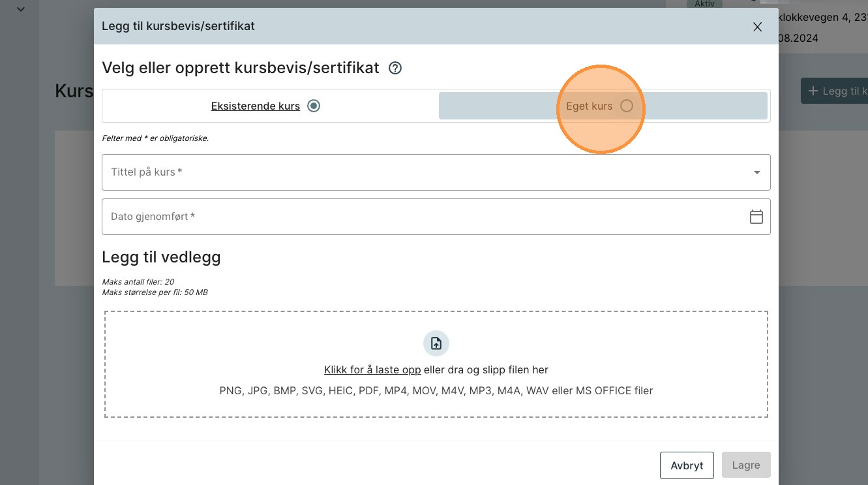Image resolution: width=868 pixels, height=485 pixels.
Task: Select the Eksisterende kurs radio circle
Action: pyautogui.click(x=314, y=106)
